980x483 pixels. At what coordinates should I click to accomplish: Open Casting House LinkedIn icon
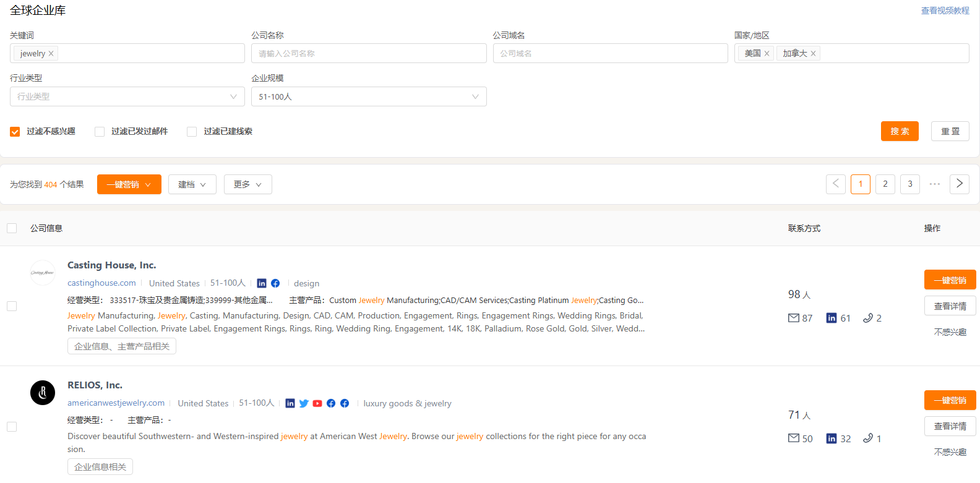coord(262,283)
